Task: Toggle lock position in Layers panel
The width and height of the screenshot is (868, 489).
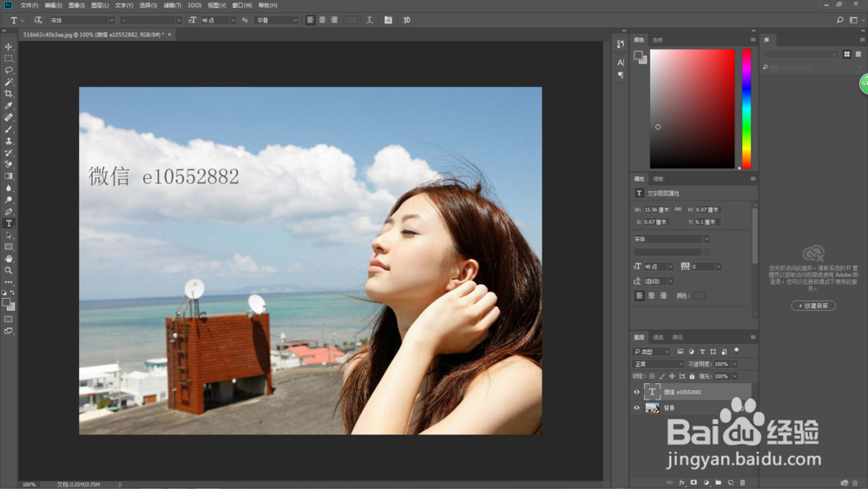Action: 672,377
